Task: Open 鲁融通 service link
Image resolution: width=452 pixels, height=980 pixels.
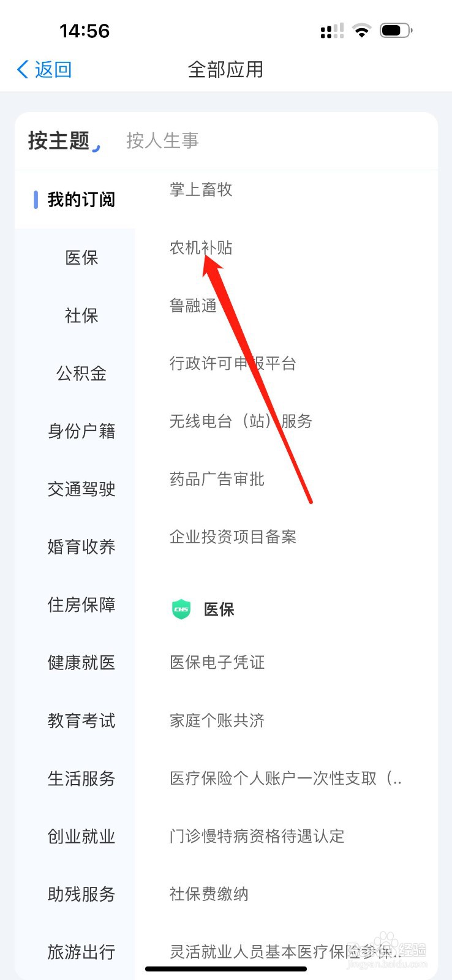Action: click(193, 305)
